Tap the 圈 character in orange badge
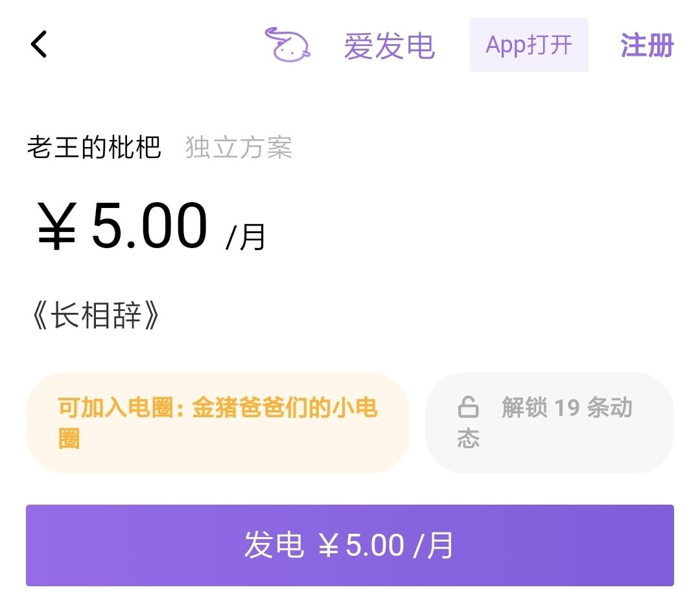Screen dimensions: 700x607 (69, 439)
